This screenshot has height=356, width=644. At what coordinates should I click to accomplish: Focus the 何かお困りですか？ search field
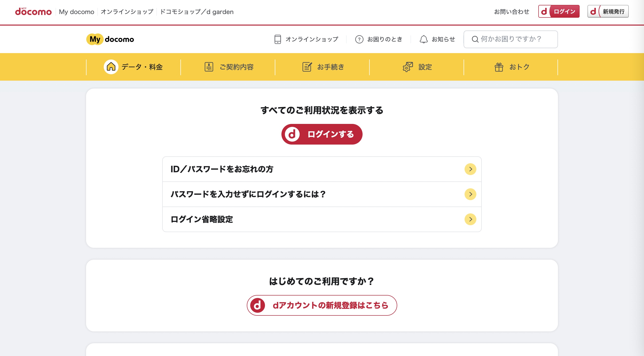point(511,39)
